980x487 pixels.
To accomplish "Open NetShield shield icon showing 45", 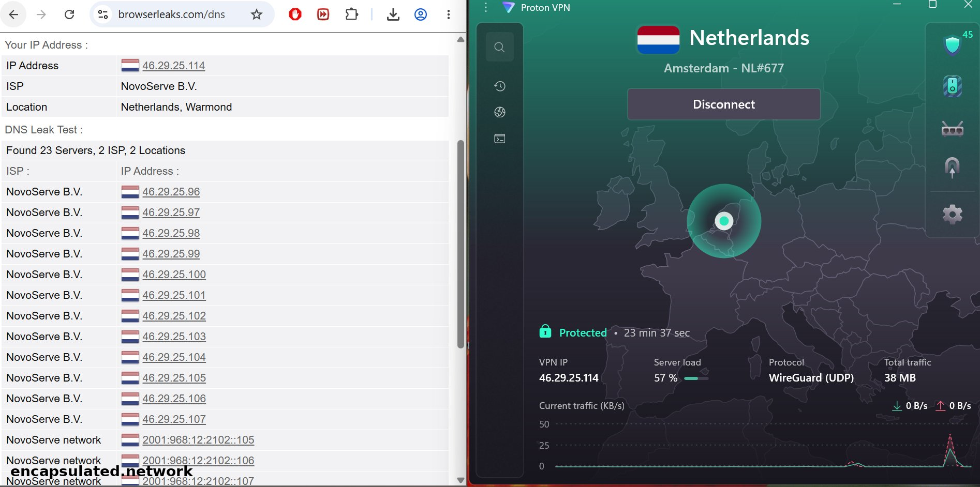I will pos(954,44).
